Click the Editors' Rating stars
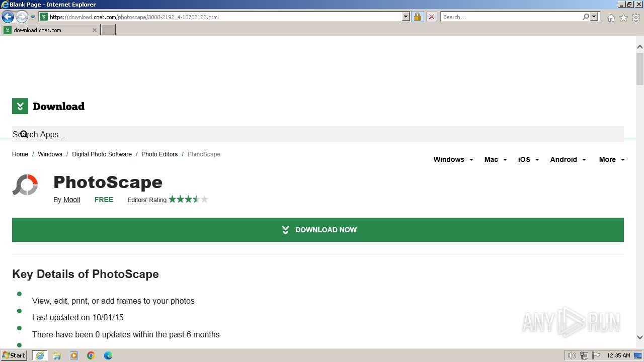The width and height of the screenshot is (644, 362). (188, 199)
